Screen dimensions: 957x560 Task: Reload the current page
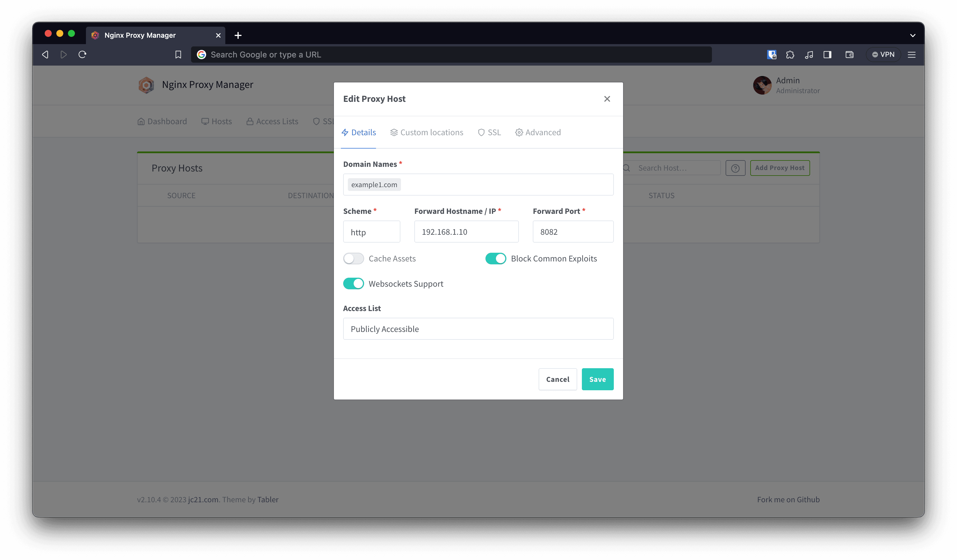pyautogui.click(x=82, y=55)
